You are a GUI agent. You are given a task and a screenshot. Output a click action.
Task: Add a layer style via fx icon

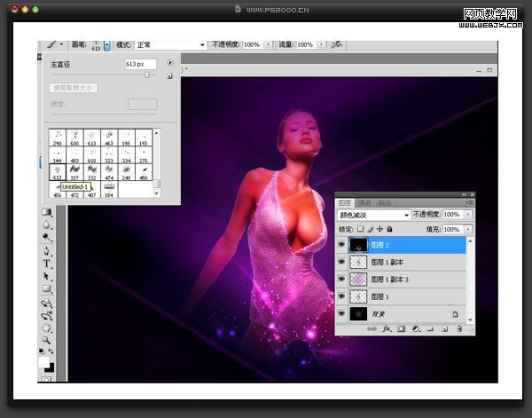387,328
